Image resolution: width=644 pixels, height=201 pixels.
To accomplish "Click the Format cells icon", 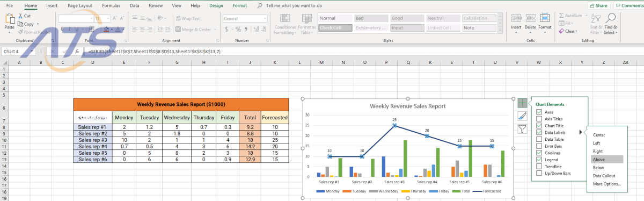I will pyautogui.click(x=545, y=18).
